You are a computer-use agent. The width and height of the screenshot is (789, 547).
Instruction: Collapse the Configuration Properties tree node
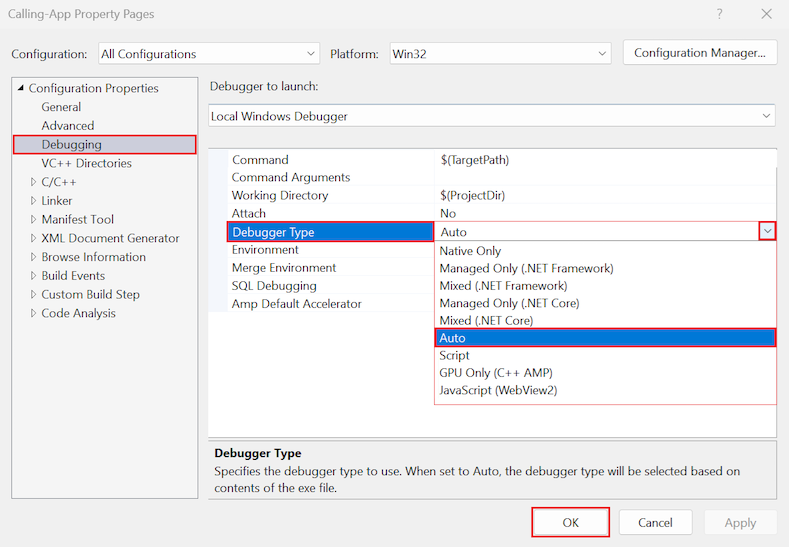[21, 89]
